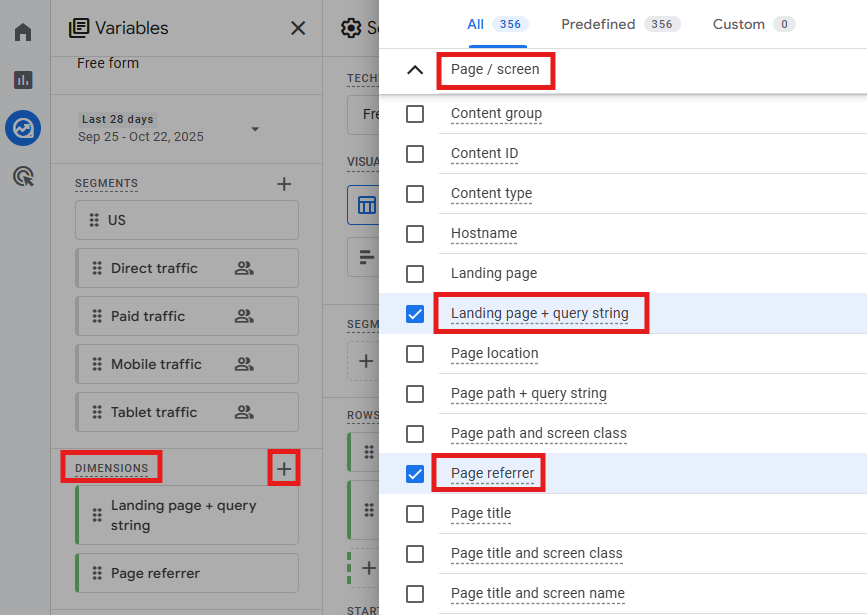
Task: Click the Content type dimension label
Action: (492, 193)
